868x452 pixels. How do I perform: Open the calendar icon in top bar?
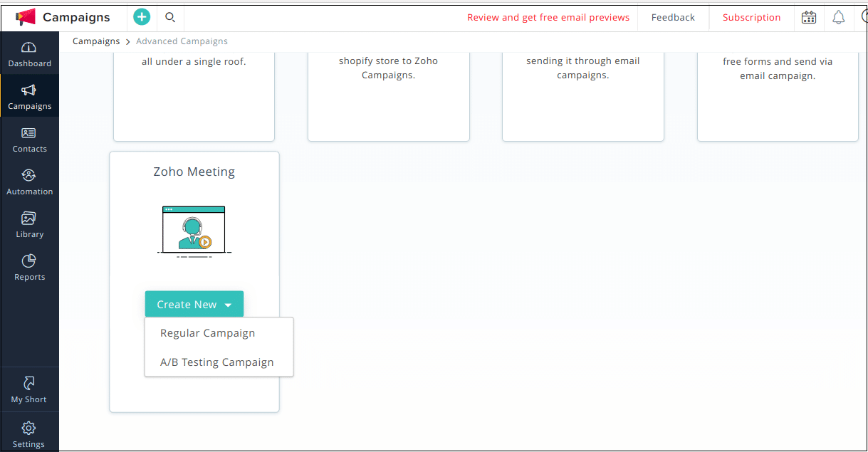809,17
